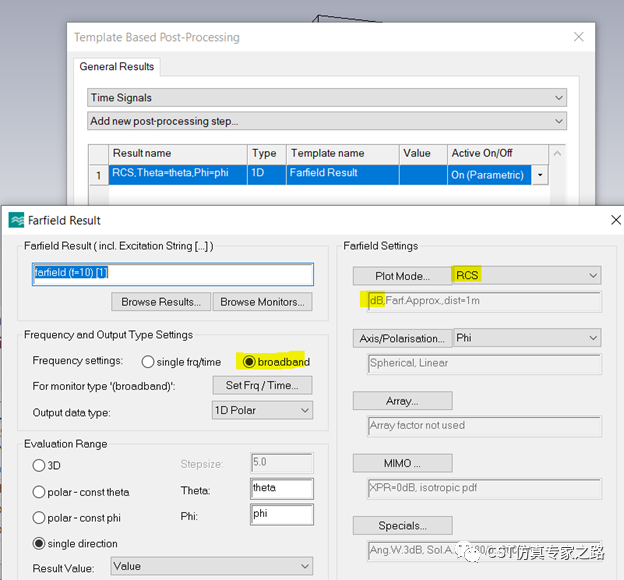This screenshot has width=624, height=580.
Task: Open the Active On/Off dropdown arrow
Action: click(540, 175)
